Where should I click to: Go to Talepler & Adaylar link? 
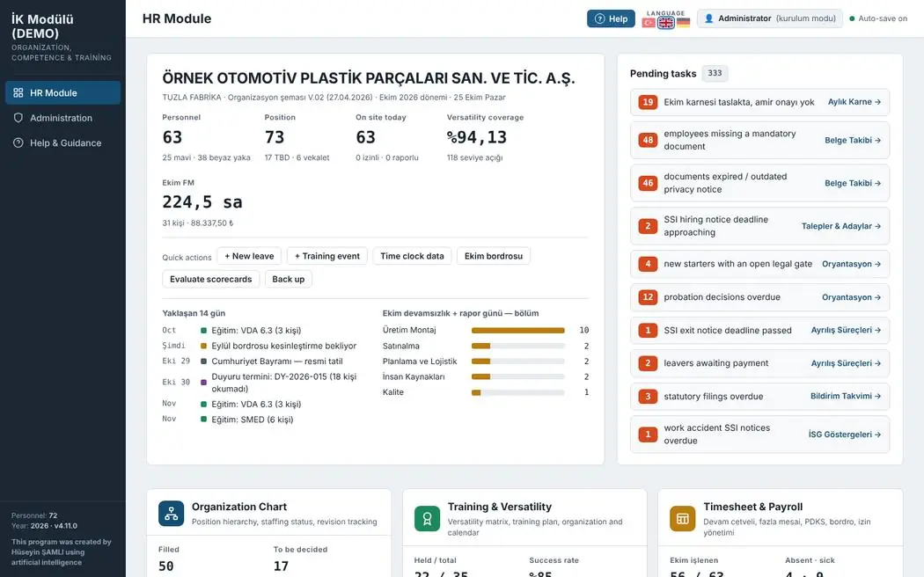[841, 226]
